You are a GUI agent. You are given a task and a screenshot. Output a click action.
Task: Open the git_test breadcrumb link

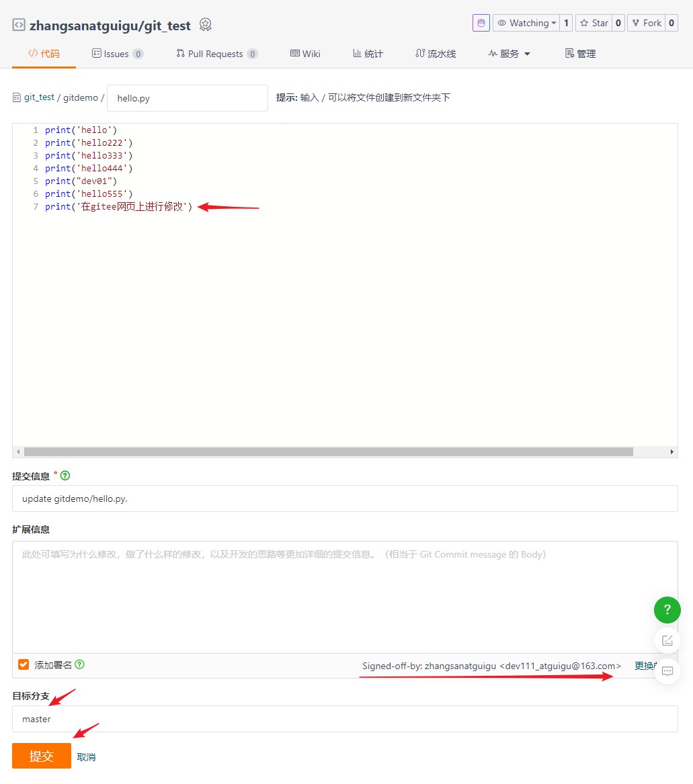[x=39, y=97]
